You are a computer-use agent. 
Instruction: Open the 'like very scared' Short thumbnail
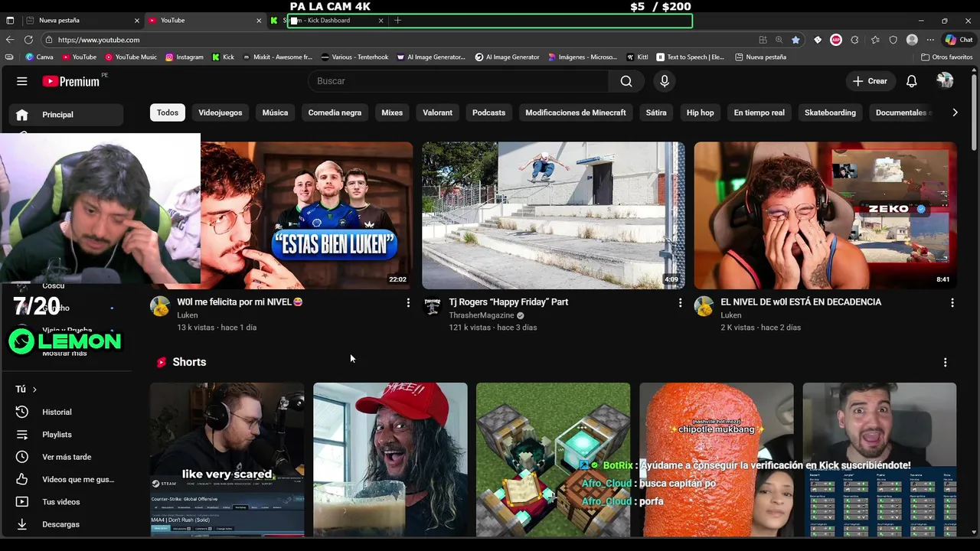[227, 459]
